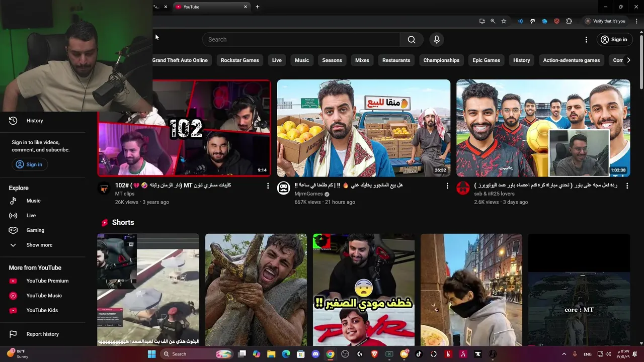Open File Explorer from the taskbar
This screenshot has height=362, width=644.
(x=271, y=354)
